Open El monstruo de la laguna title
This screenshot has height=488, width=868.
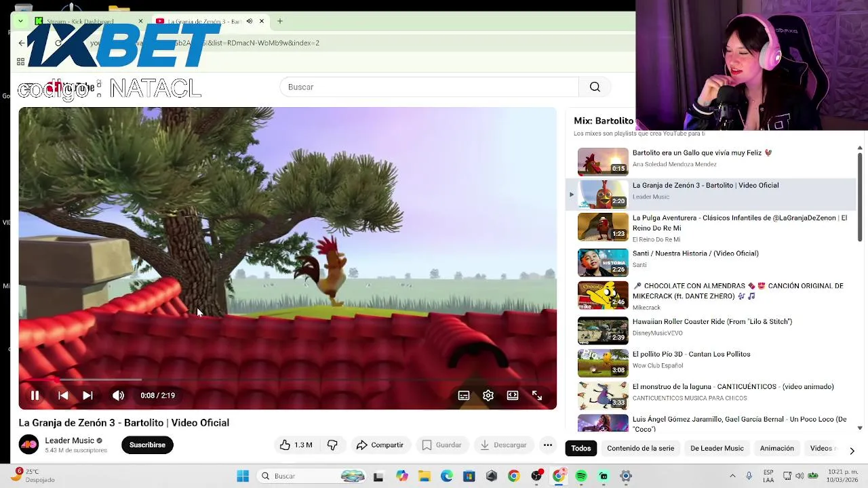733,386
